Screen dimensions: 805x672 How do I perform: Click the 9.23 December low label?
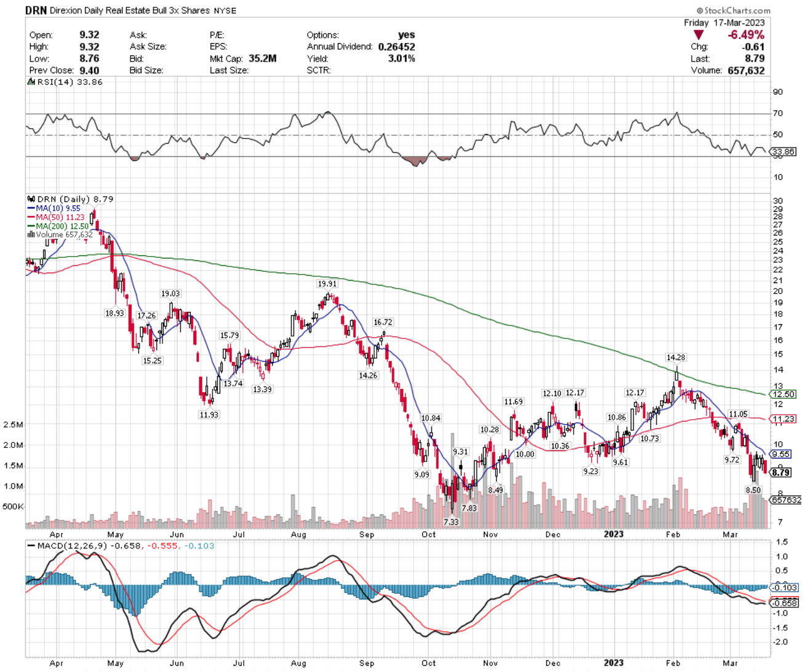[x=591, y=471]
